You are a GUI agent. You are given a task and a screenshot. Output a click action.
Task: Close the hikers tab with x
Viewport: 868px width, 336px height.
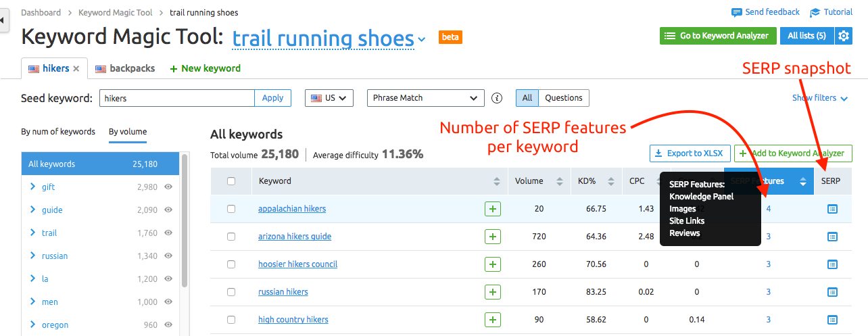pos(76,69)
